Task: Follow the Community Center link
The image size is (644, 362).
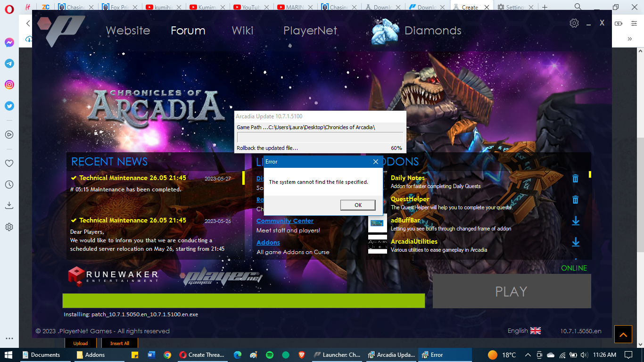Action: [285, 221]
